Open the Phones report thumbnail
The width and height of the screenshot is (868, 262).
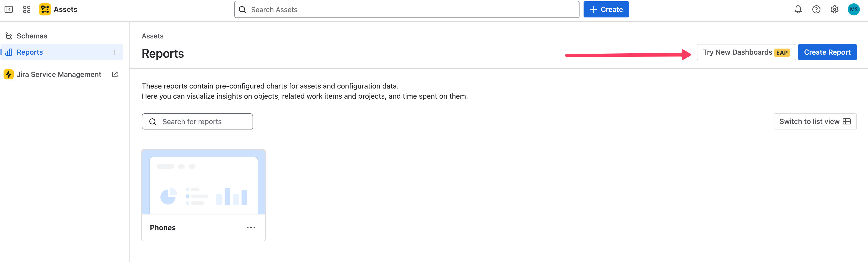click(203, 182)
